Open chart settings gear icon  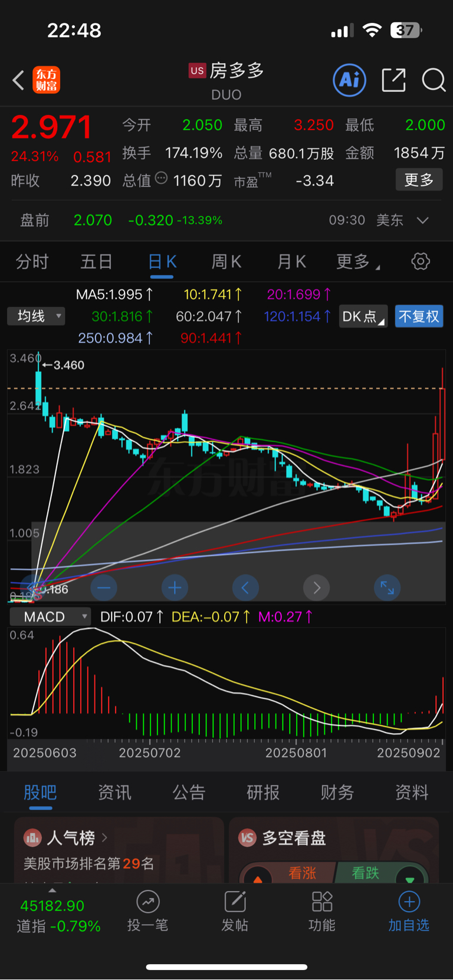click(x=421, y=261)
